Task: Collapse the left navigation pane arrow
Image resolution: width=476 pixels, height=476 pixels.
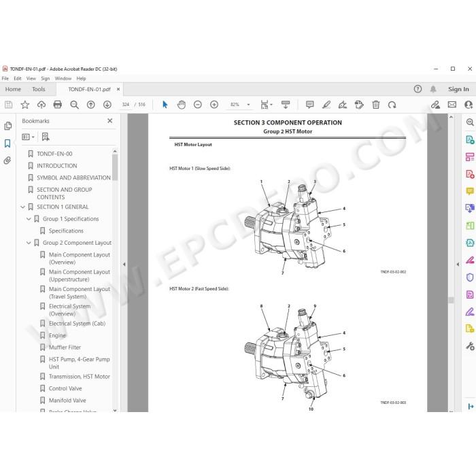Action: pyautogui.click(x=124, y=265)
